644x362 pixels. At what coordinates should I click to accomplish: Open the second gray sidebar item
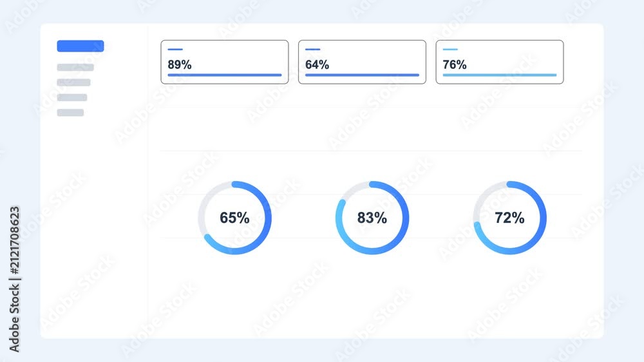tap(74, 82)
